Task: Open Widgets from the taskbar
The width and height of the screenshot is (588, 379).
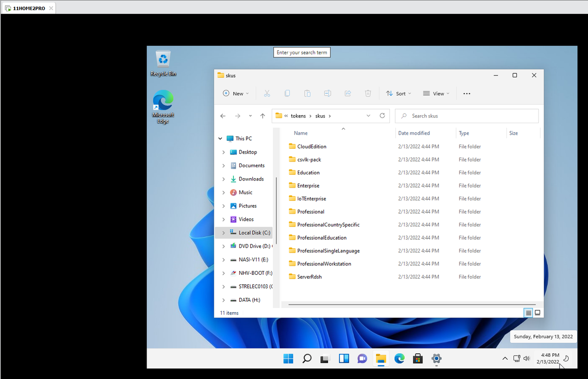Action: 344,359
